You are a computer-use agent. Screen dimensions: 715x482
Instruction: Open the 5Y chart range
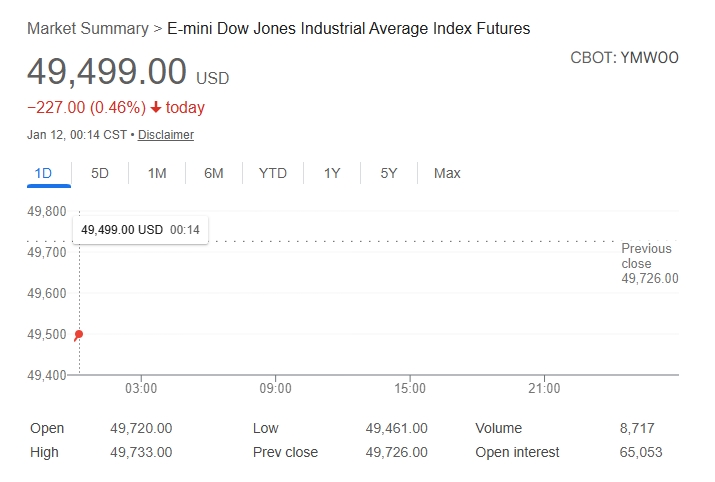(389, 173)
